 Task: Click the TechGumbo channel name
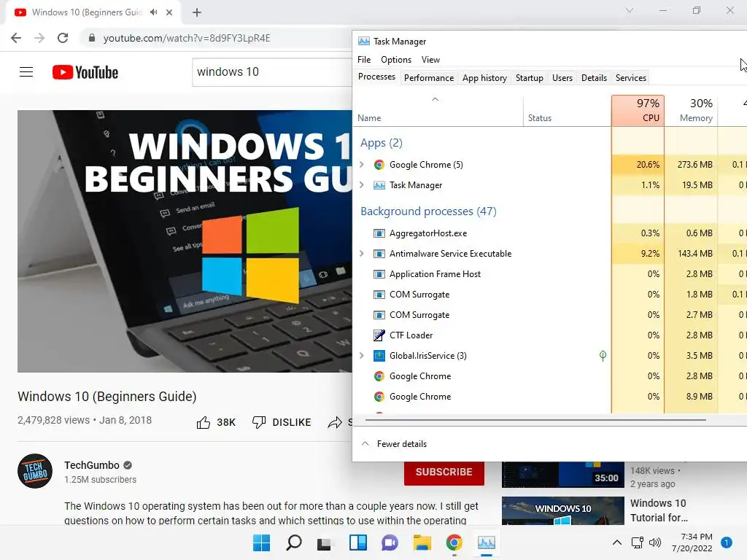pos(92,465)
